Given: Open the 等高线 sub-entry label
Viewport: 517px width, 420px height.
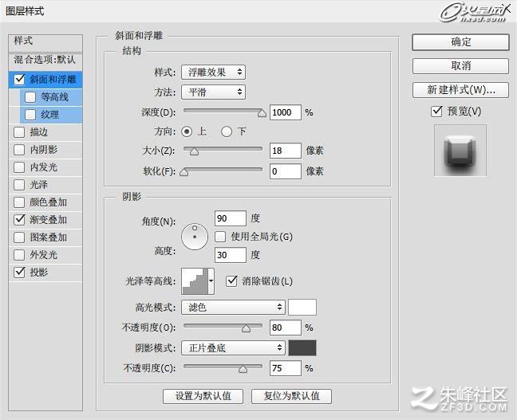Looking at the screenshot, I should [54, 97].
